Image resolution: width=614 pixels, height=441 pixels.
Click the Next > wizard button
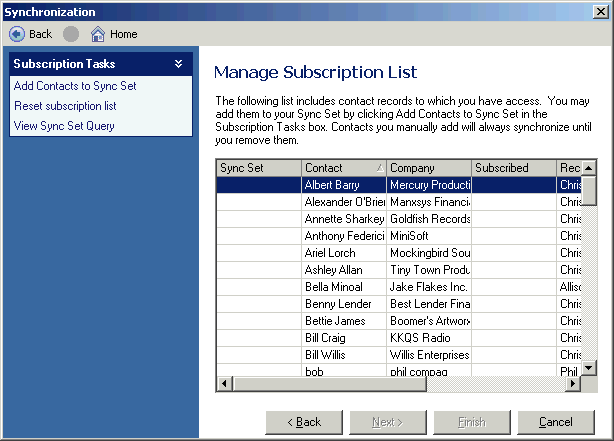point(388,422)
